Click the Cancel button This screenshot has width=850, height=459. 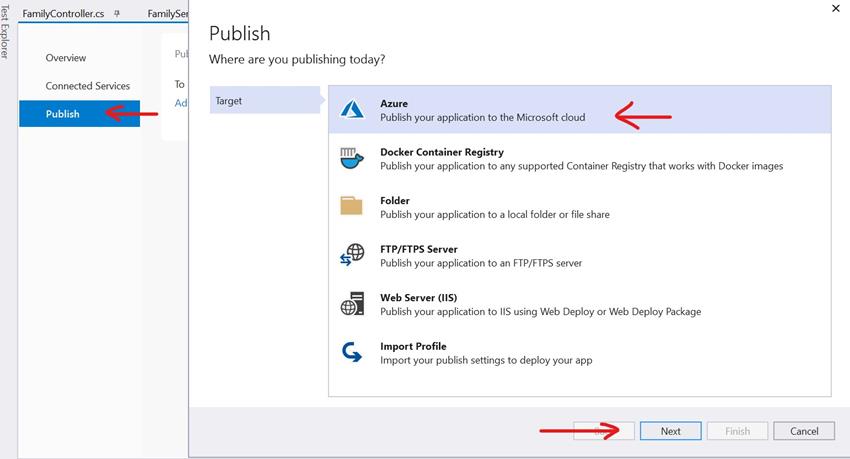(x=804, y=431)
